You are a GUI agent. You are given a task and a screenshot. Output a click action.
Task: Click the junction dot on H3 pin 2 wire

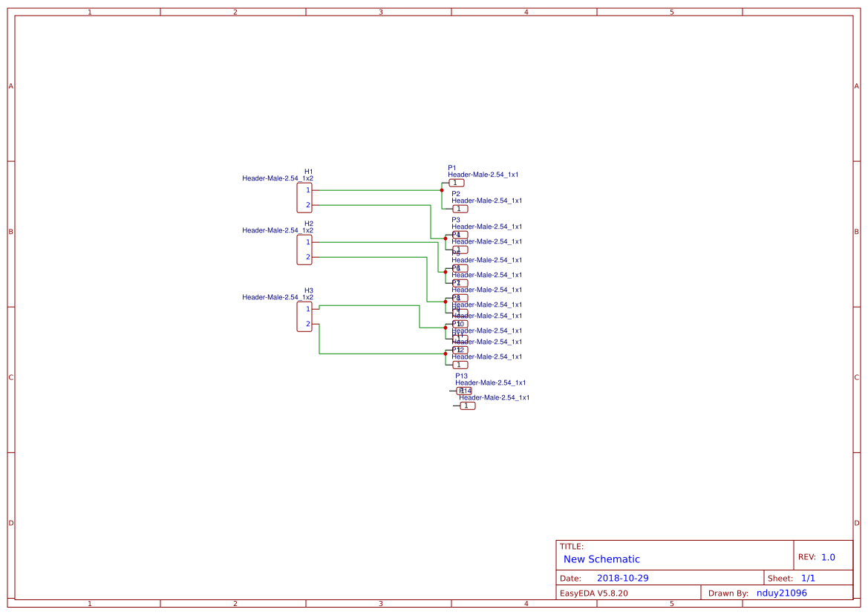pyautogui.click(x=446, y=354)
